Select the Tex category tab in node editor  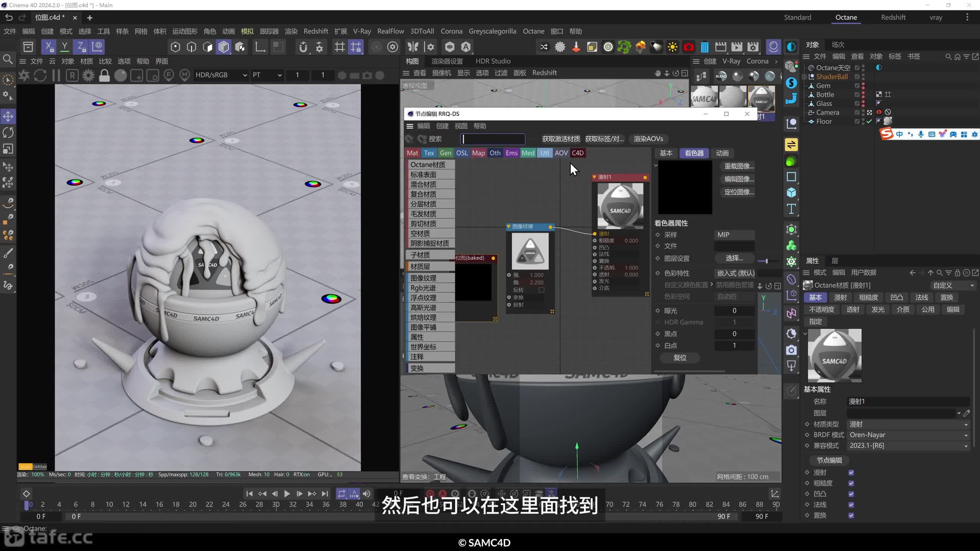[x=429, y=153]
